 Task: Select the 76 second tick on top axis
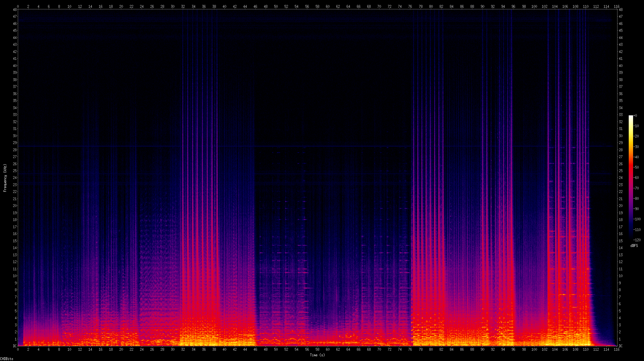click(410, 6)
